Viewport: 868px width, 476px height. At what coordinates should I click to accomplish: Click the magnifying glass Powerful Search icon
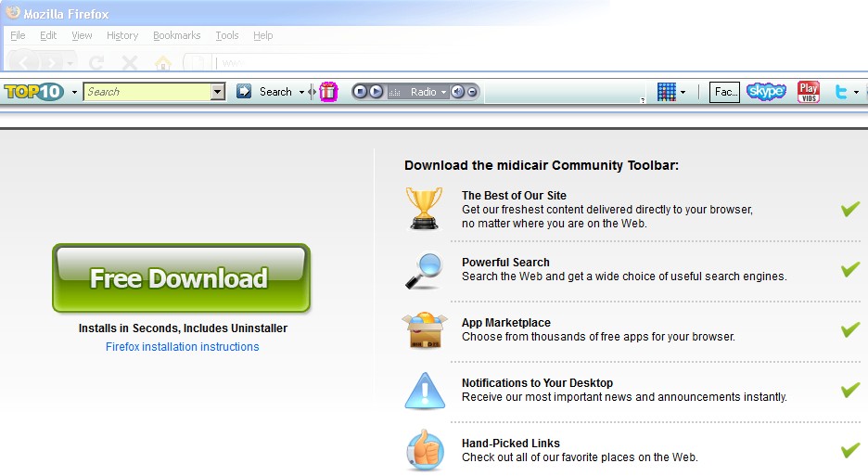pyautogui.click(x=424, y=271)
